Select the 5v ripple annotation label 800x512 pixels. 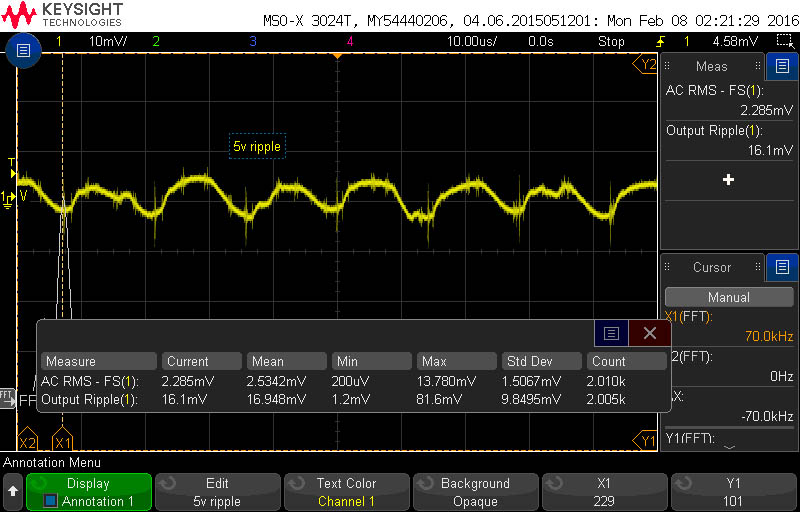257,146
